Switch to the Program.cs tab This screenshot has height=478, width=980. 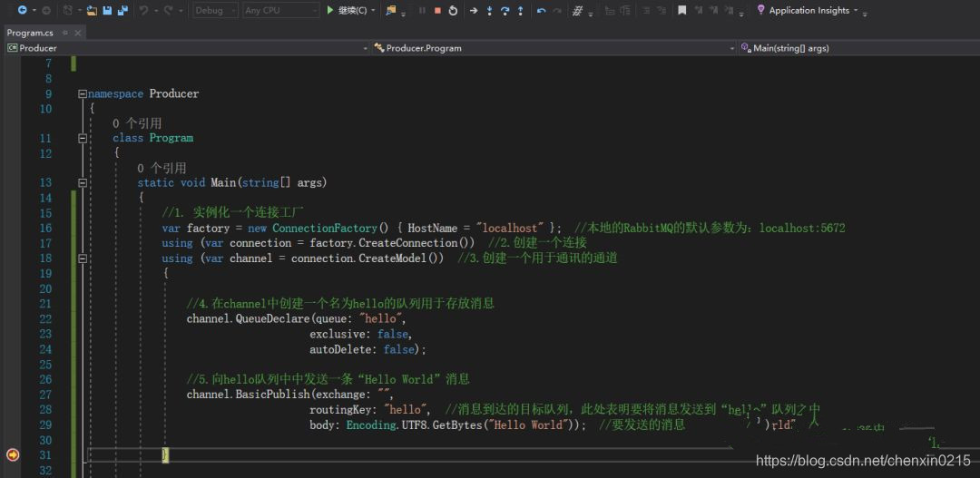pos(30,32)
